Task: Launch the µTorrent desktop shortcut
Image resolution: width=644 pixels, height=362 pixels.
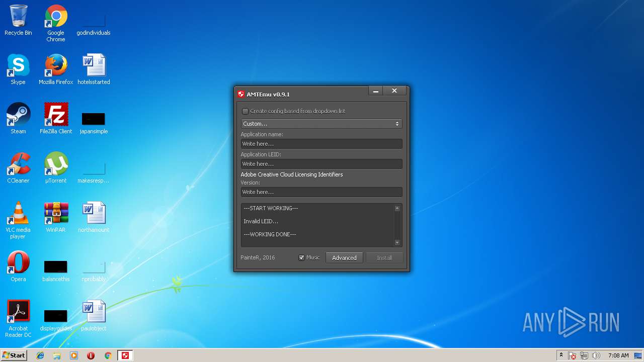Action: point(56,168)
